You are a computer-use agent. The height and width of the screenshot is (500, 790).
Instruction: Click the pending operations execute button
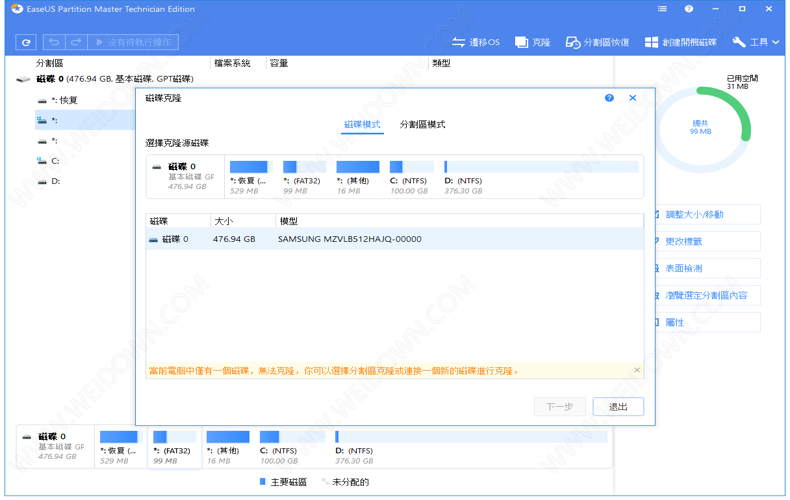click(133, 42)
